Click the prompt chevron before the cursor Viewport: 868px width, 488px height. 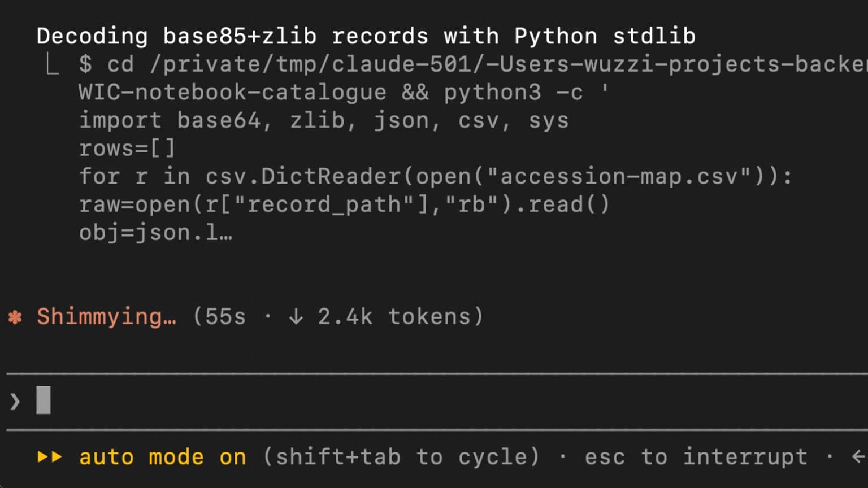(15, 402)
